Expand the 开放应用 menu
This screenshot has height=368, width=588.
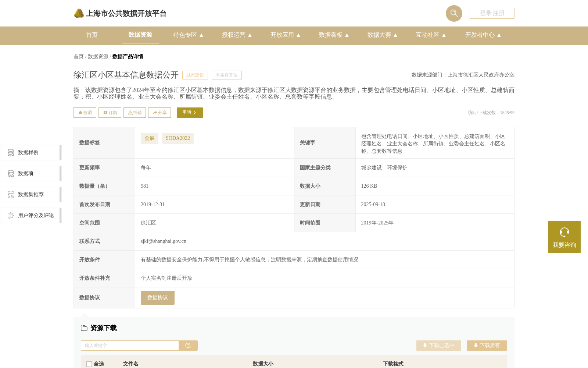286,35
